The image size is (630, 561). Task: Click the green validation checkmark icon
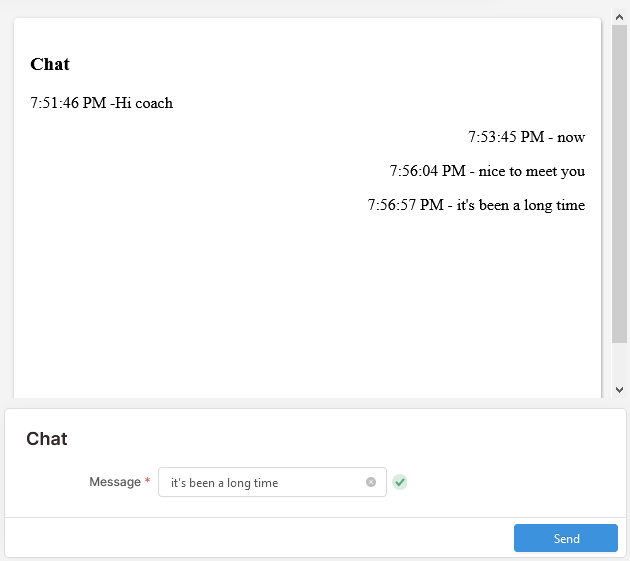click(399, 482)
